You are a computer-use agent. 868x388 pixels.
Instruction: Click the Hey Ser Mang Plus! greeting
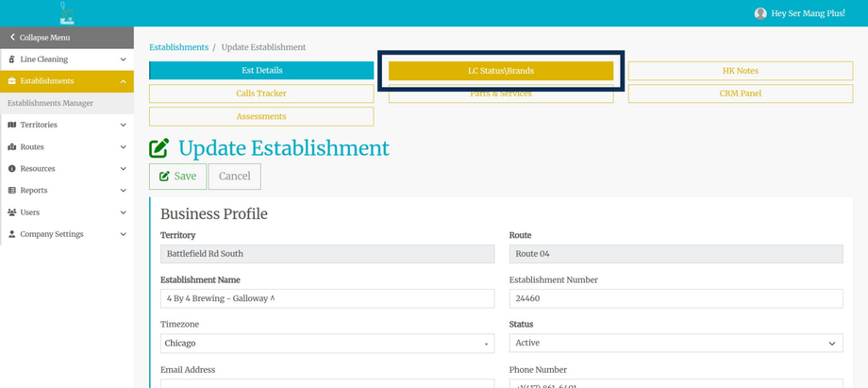point(808,13)
